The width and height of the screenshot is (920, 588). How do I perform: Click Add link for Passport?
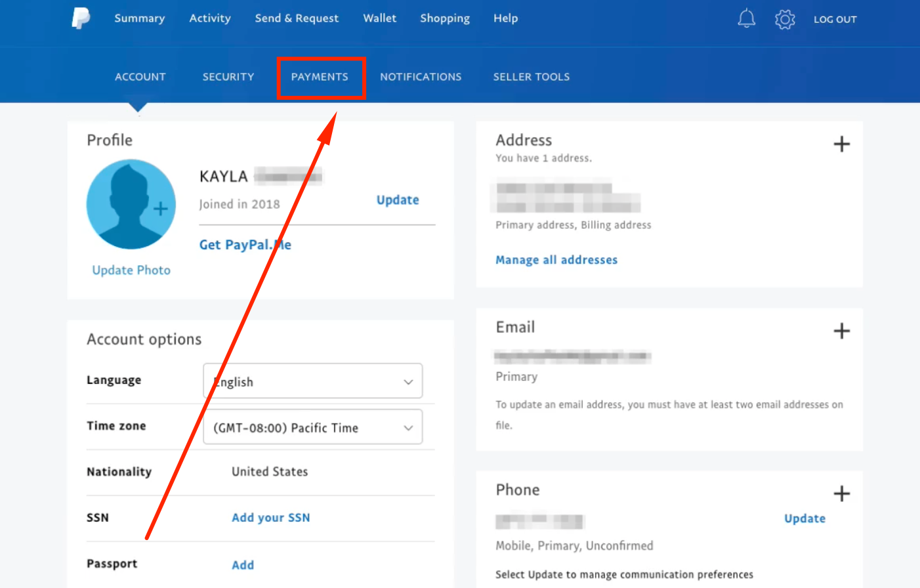(x=243, y=565)
